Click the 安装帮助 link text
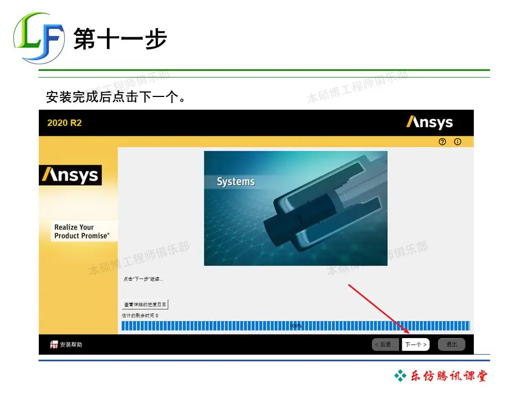The height and width of the screenshot is (399, 532). point(71,345)
